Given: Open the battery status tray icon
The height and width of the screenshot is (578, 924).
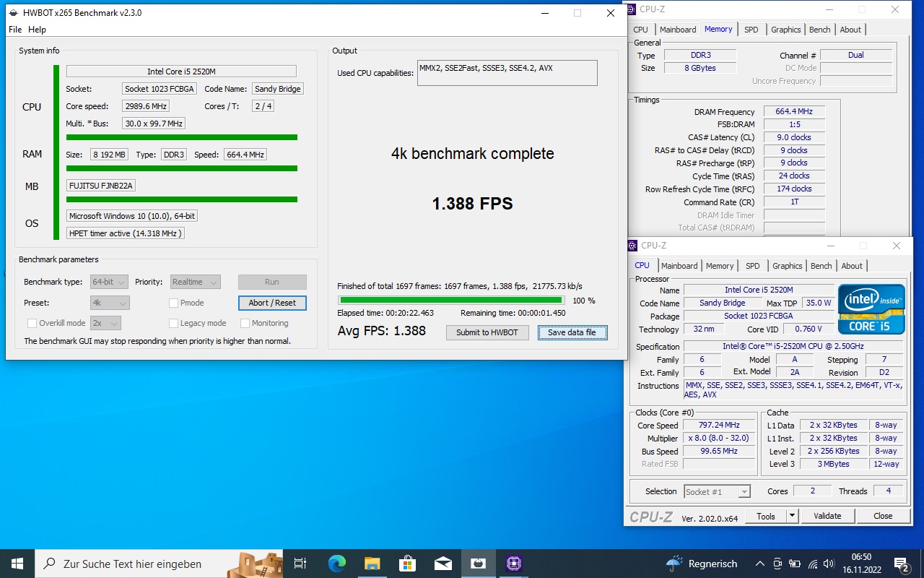Looking at the screenshot, I should [795, 564].
